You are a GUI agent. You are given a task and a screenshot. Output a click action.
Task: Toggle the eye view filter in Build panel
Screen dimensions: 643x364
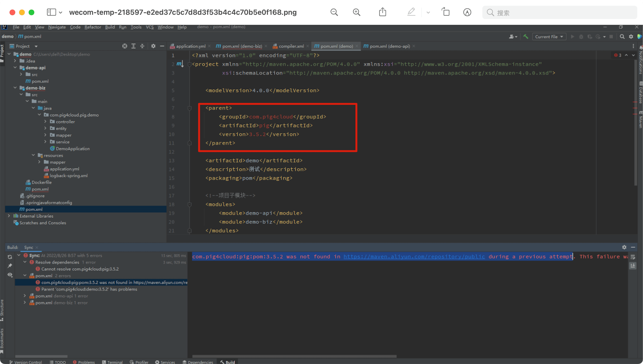[10, 275]
